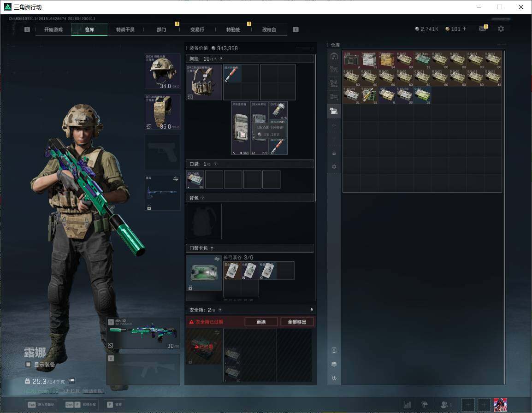Select the ASh-12 primary weapon slot
The width and height of the screenshot is (532, 413).
click(x=143, y=333)
